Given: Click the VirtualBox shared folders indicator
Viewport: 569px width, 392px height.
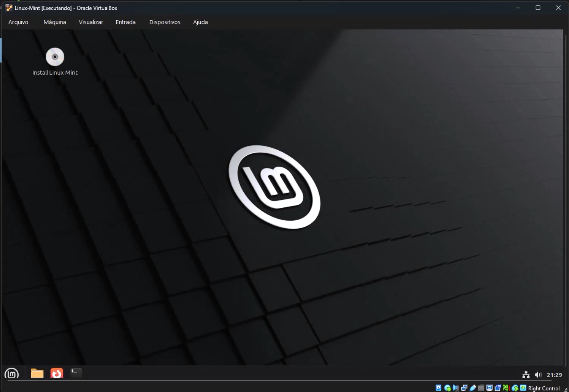Looking at the screenshot, I should (481, 388).
